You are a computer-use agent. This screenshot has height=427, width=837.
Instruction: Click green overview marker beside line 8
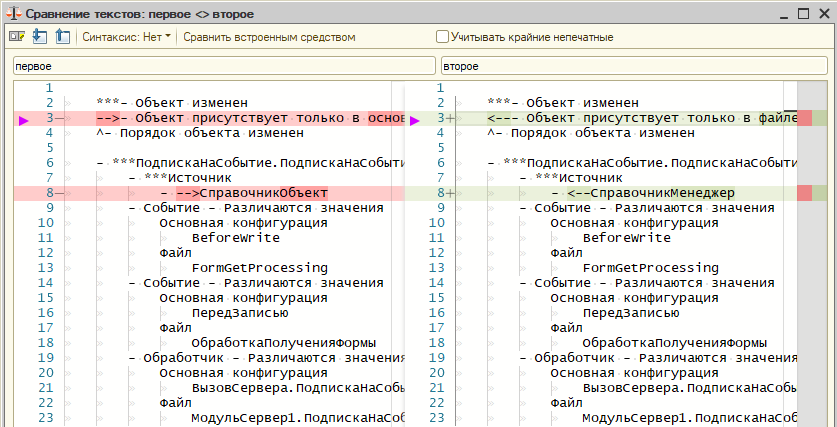819,193
